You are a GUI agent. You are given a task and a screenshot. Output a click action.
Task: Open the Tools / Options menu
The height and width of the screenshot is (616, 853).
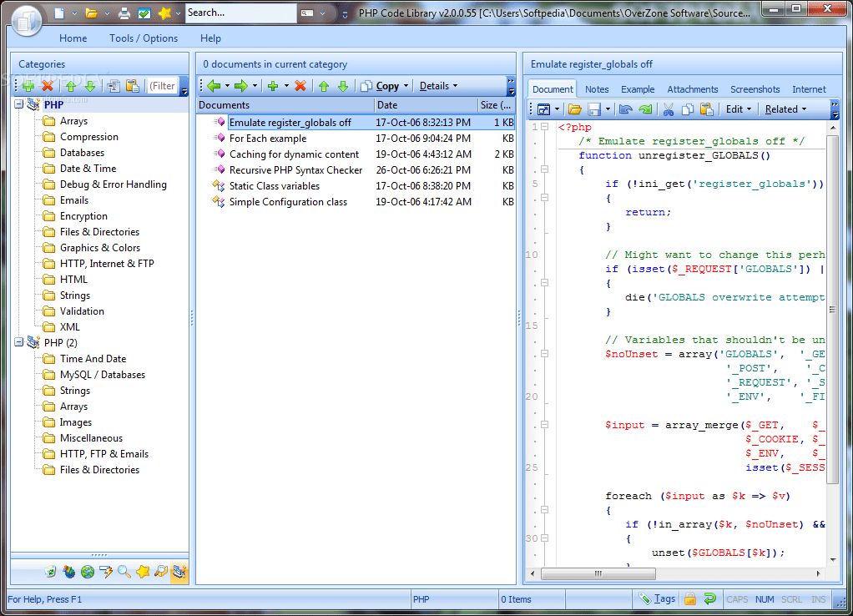coord(144,38)
